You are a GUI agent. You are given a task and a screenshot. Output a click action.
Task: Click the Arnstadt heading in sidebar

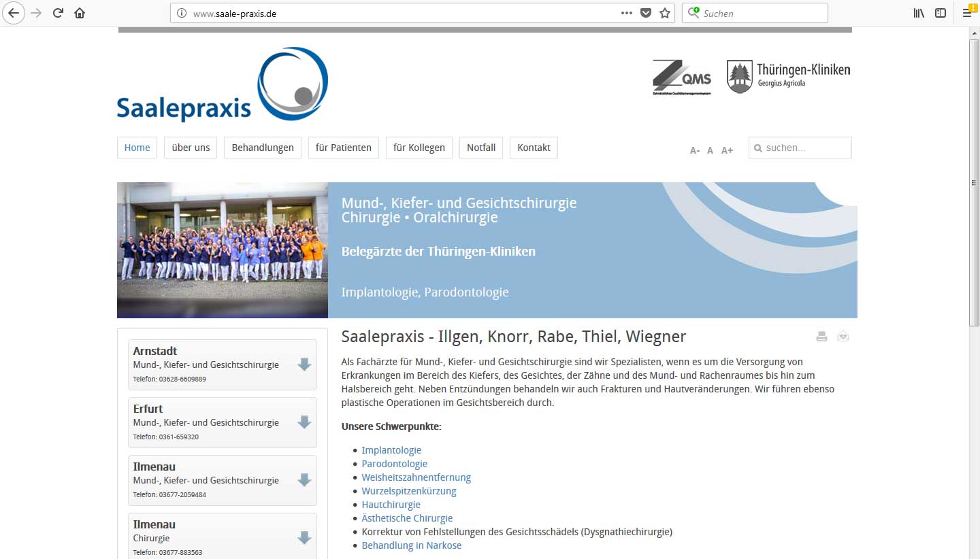pyautogui.click(x=155, y=352)
